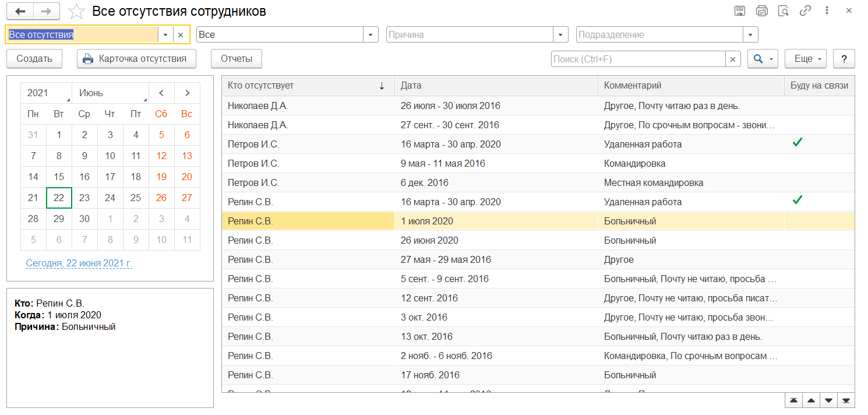
Task: Select date 15 in the June calendar
Action: 59,177
